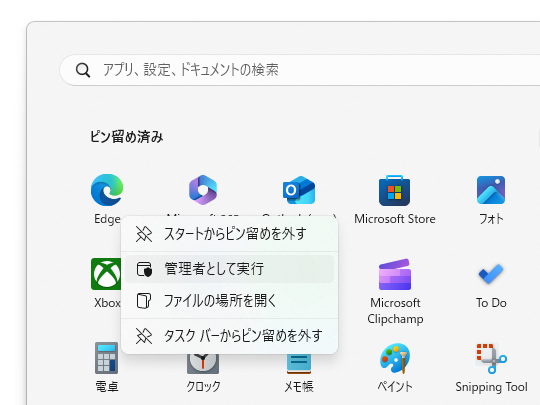Click the unpin icon beside スタートからピン留めを外す
Image resolution: width=540 pixels, height=405 pixels.
(144, 234)
